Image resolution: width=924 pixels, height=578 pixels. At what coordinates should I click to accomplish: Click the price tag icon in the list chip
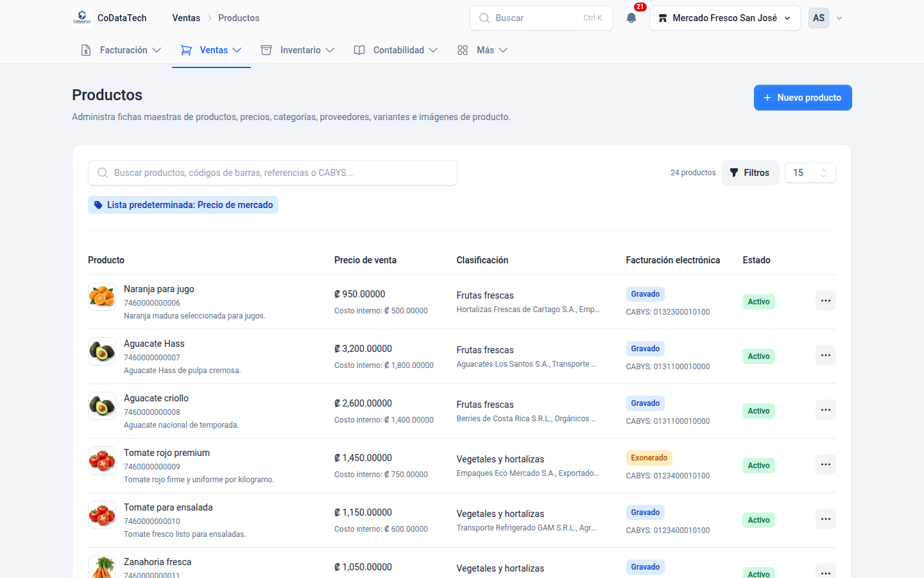click(98, 205)
